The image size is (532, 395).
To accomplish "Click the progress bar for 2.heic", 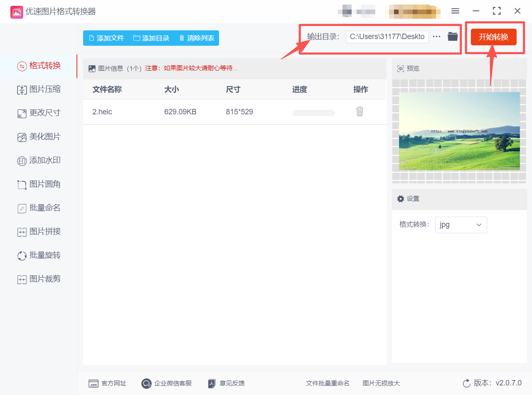I will pyautogui.click(x=313, y=112).
